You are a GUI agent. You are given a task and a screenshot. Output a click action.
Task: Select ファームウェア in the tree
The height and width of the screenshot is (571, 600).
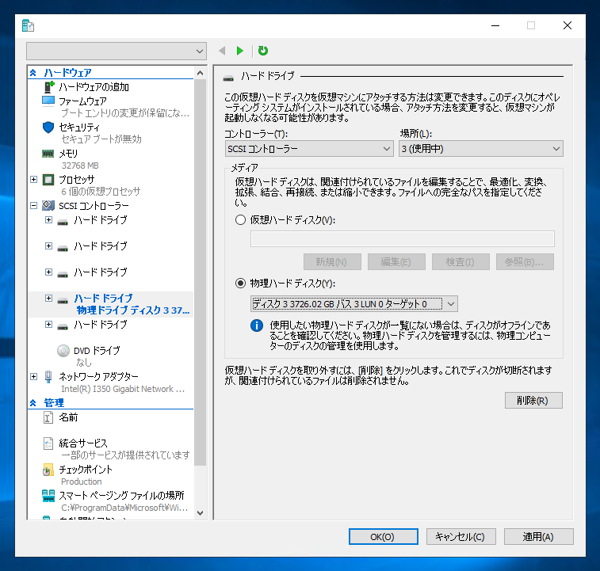coord(82,101)
